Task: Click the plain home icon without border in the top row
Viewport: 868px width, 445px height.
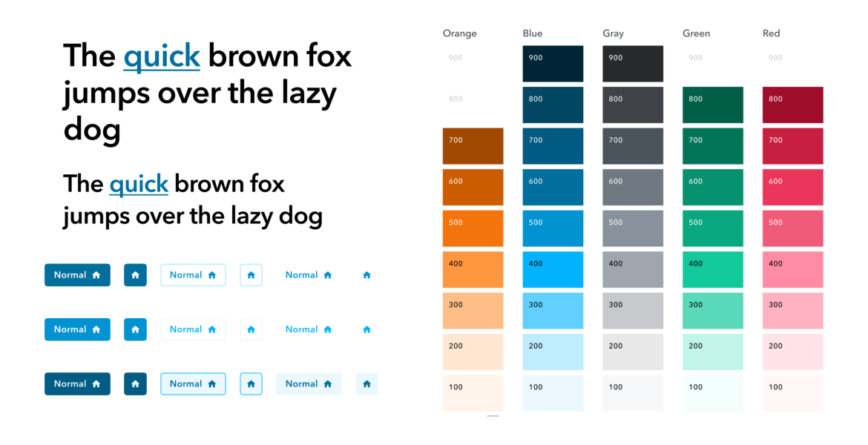Action: [366, 275]
